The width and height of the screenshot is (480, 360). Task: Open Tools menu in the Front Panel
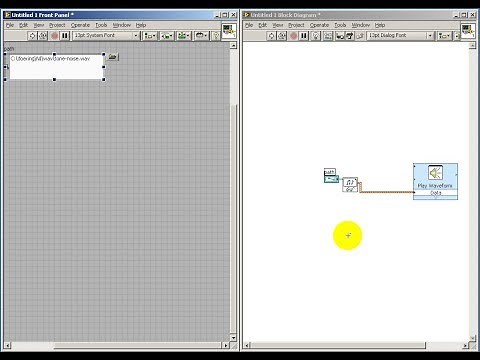101,25
